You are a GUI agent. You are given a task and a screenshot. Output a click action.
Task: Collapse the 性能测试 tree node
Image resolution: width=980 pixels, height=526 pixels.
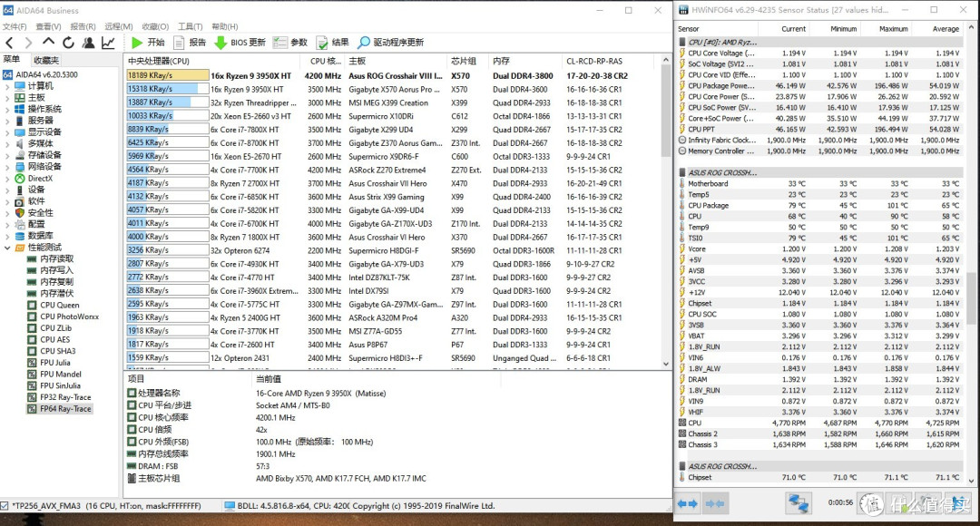point(7,248)
